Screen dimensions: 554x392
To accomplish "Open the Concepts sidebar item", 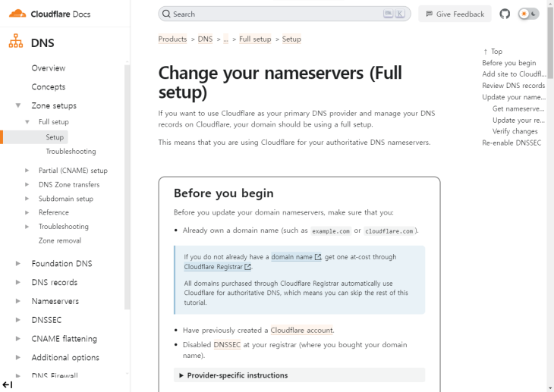I will pos(48,87).
